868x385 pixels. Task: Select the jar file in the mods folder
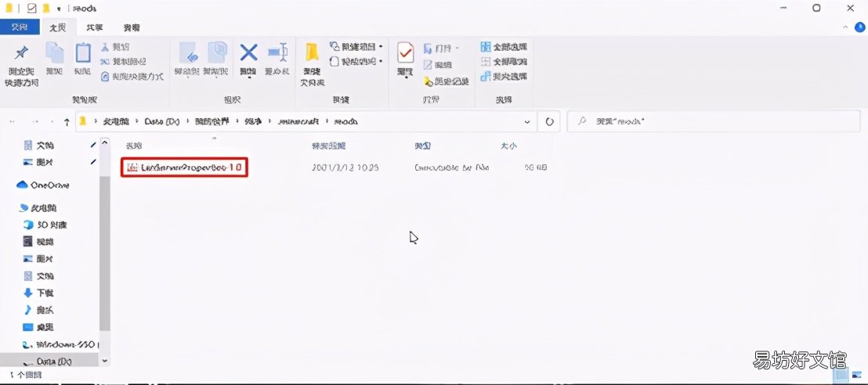pyautogui.click(x=184, y=167)
